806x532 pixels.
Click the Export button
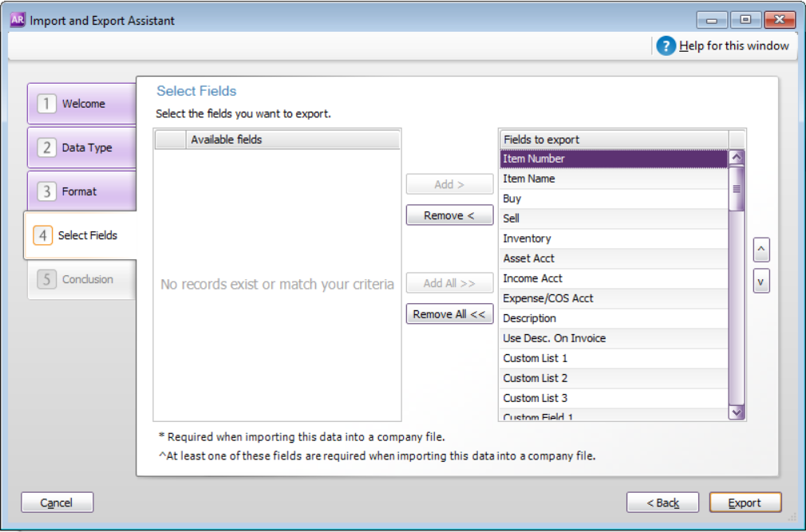click(745, 502)
